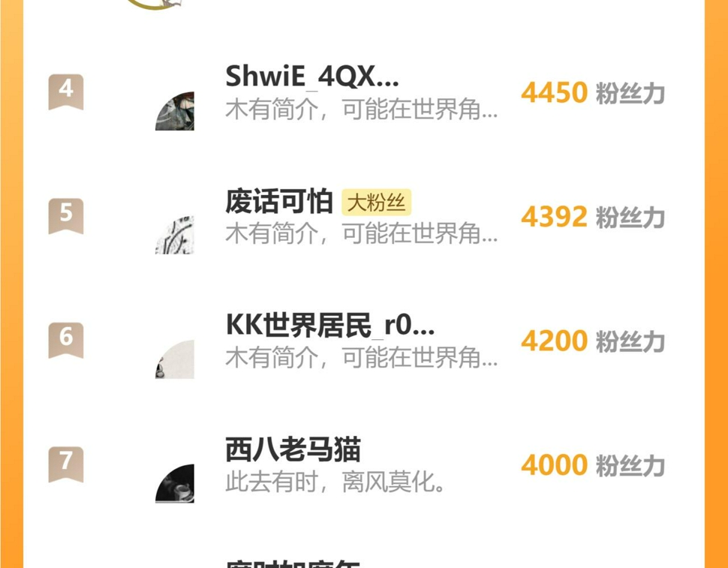Tap the rank 4 ribbon badge

pos(66,92)
